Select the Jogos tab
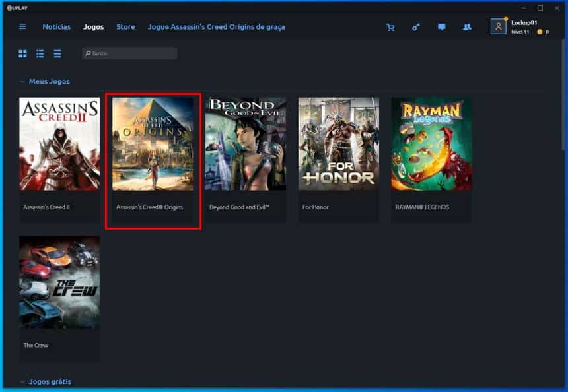This screenshot has height=392, width=568. tap(94, 27)
